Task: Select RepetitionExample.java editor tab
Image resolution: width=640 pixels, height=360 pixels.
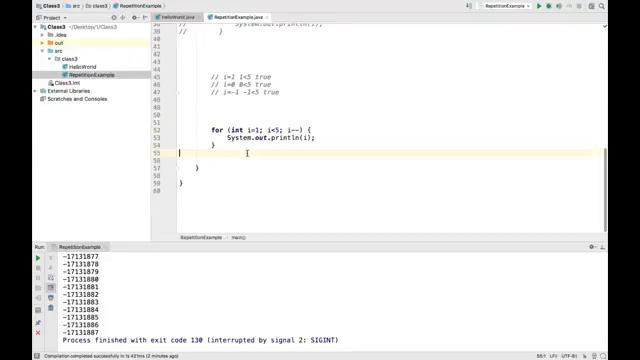Action: (x=238, y=17)
